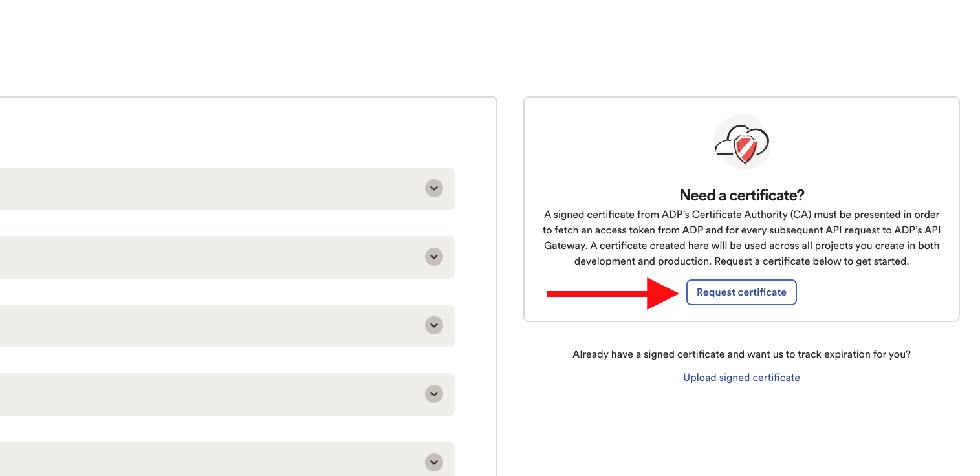Select the fourth gray accordion row bar

227,395
